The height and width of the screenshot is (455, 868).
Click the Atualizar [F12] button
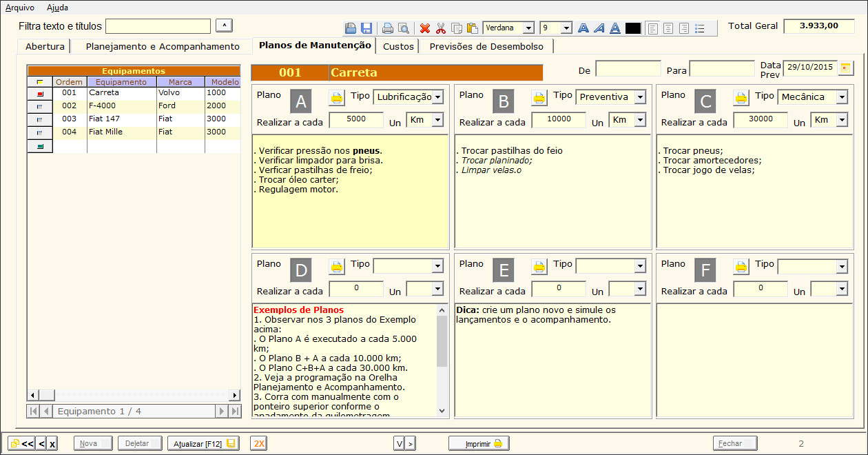203,444
